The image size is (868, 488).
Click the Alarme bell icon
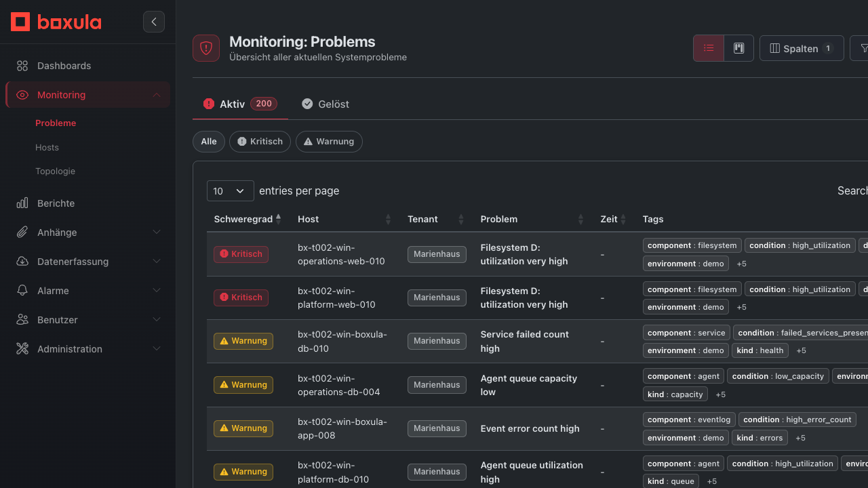(x=22, y=291)
